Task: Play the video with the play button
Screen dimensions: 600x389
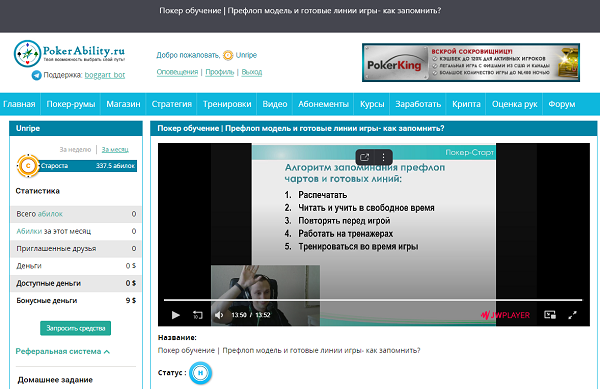Action: click(x=176, y=315)
